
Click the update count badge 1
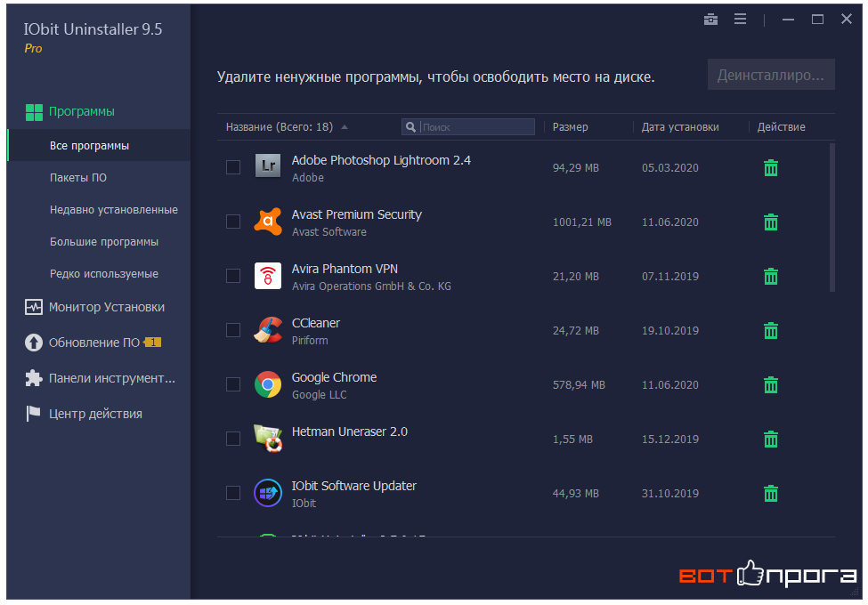tap(153, 343)
